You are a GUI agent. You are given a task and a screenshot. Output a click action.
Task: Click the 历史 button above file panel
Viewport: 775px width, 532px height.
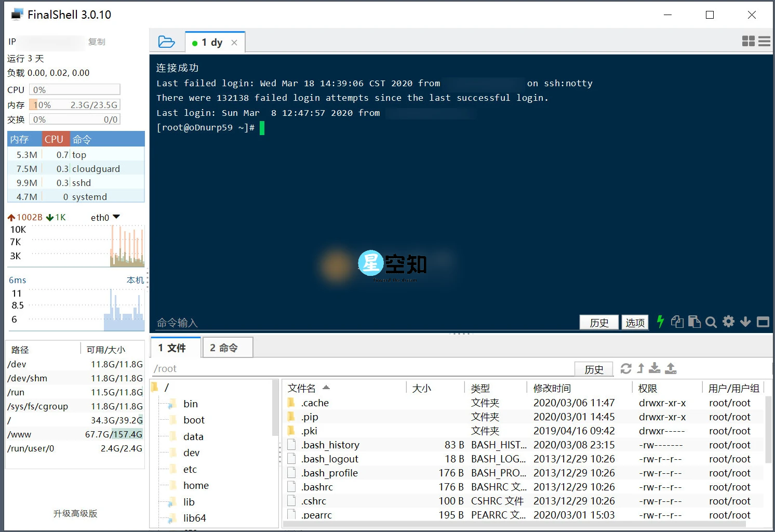tap(594, 369)
